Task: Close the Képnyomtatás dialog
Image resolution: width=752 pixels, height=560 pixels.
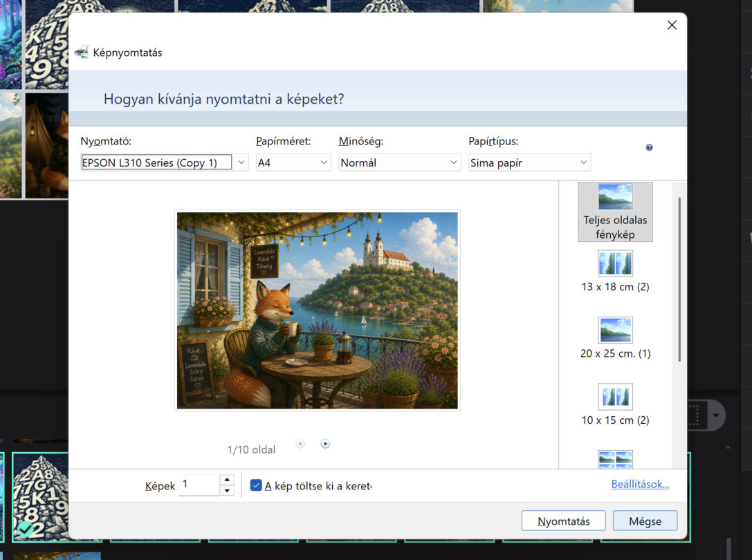Action: [672, 25]
